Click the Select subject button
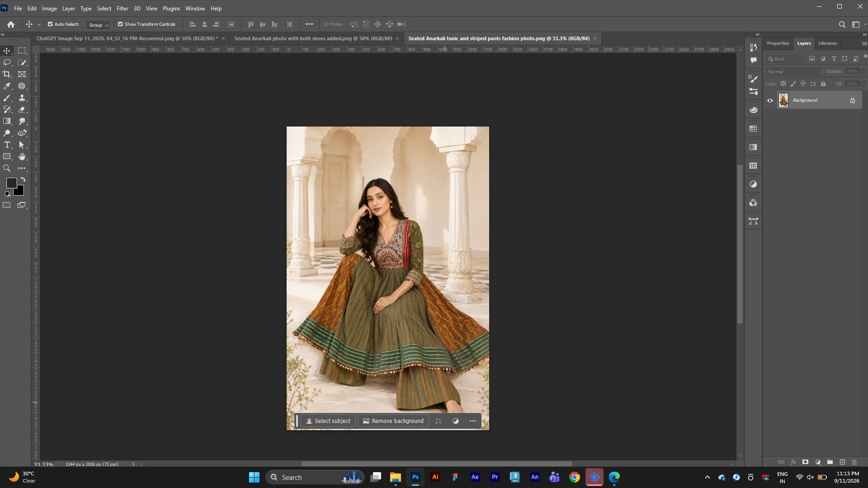This screenshot has height=488, width=868. click(328, 421)
